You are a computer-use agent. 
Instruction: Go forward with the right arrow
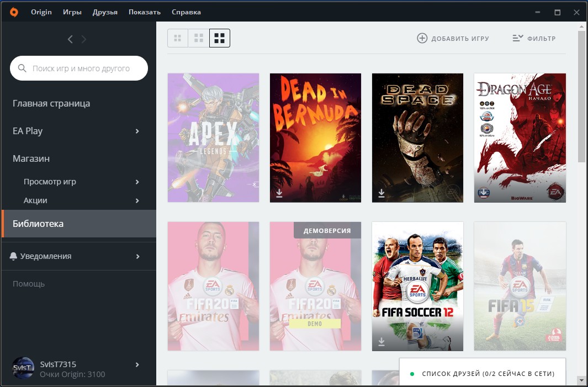tap(83, 39)
